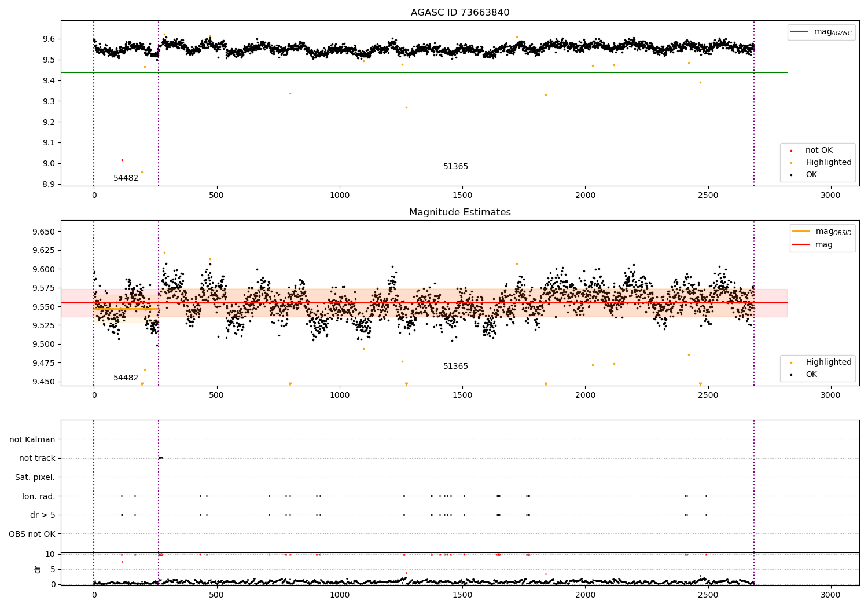Image resolution: width=868 pixels, height=608 pixels.
Task: Click the 9.450 tick in Magnitude Estimates
Action: click(x=45, y=382)
